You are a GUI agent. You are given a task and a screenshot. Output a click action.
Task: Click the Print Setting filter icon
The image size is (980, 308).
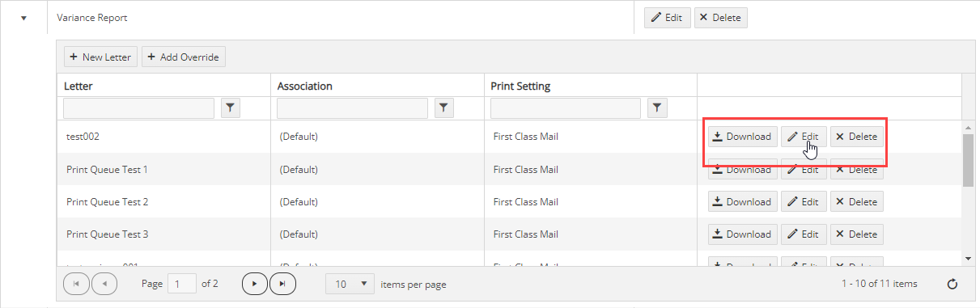(x=657, y=108)
